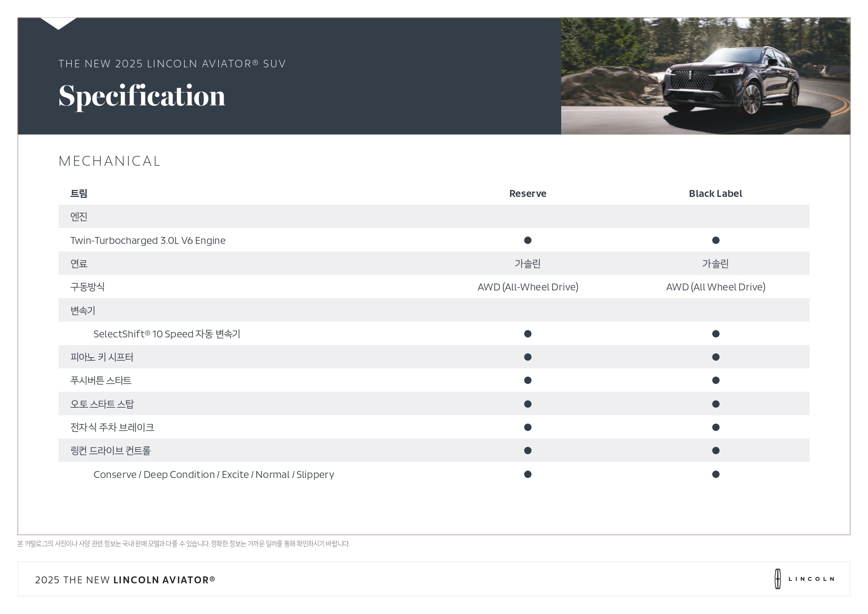Click the MECHANICAL section heading
Viewport: 868px width, 614px height.
[109, 161]
